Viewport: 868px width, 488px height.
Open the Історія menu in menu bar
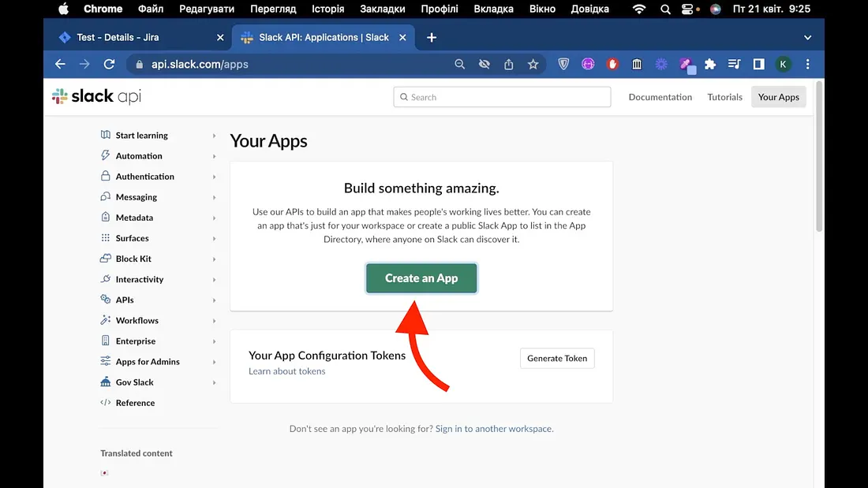[x=327, y=9]
